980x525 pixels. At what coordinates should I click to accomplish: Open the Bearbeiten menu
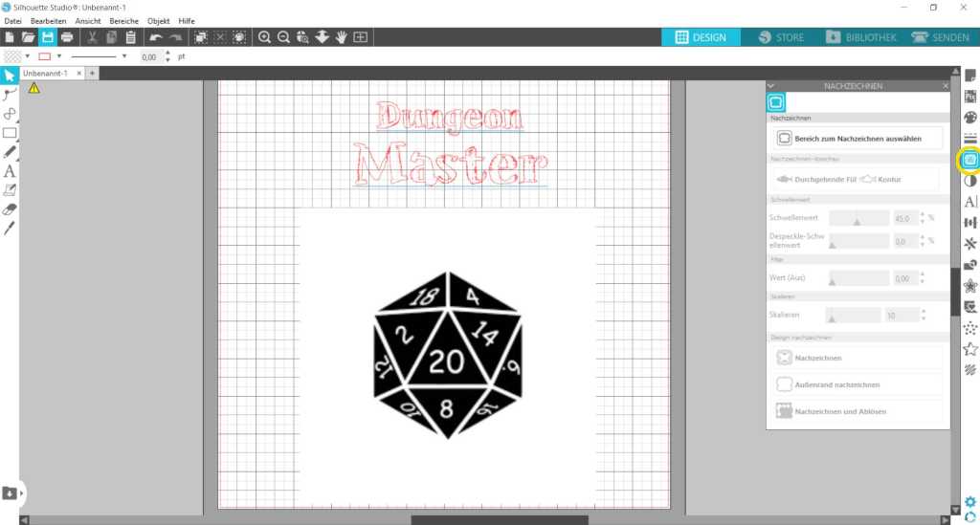click(x=48, y=21)
